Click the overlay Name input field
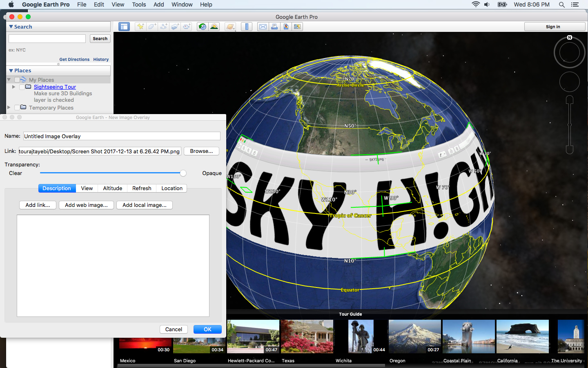588x368 pixels. tap(122, 136)
